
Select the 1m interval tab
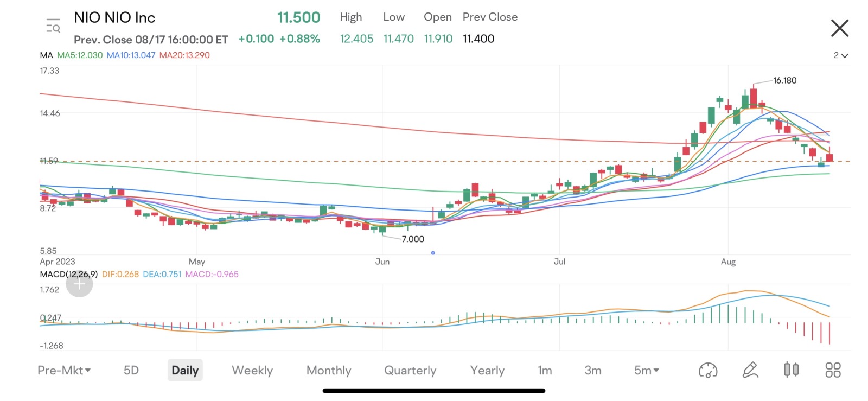[x=545, y=370]
